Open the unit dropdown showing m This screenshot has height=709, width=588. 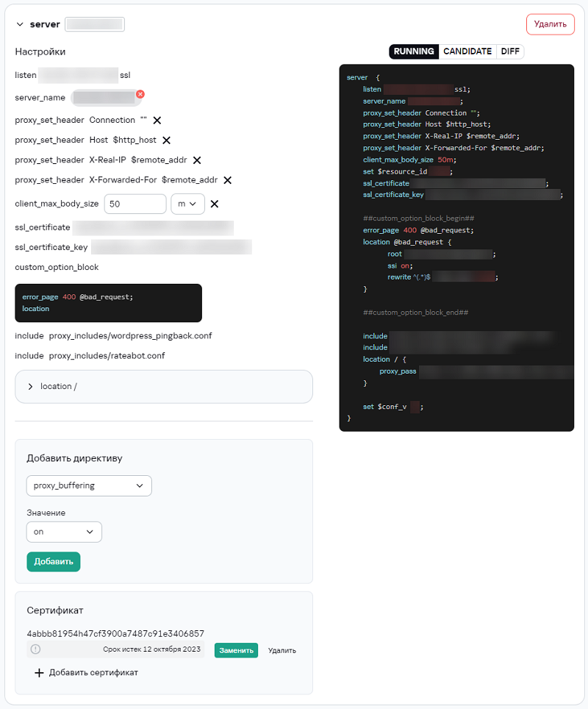[187, 204]
